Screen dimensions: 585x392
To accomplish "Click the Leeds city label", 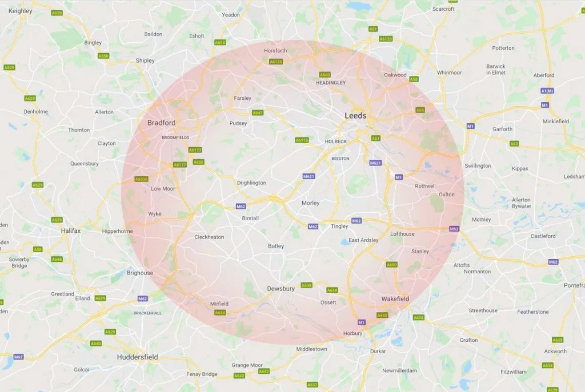I will point(355,116).
